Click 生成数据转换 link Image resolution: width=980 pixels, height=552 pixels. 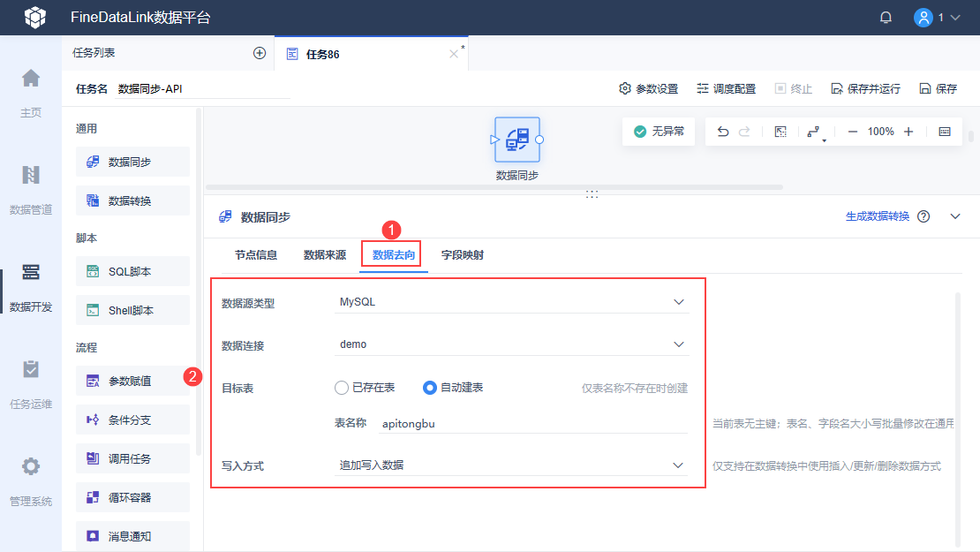pyautogui.click(x=878, y=216)
